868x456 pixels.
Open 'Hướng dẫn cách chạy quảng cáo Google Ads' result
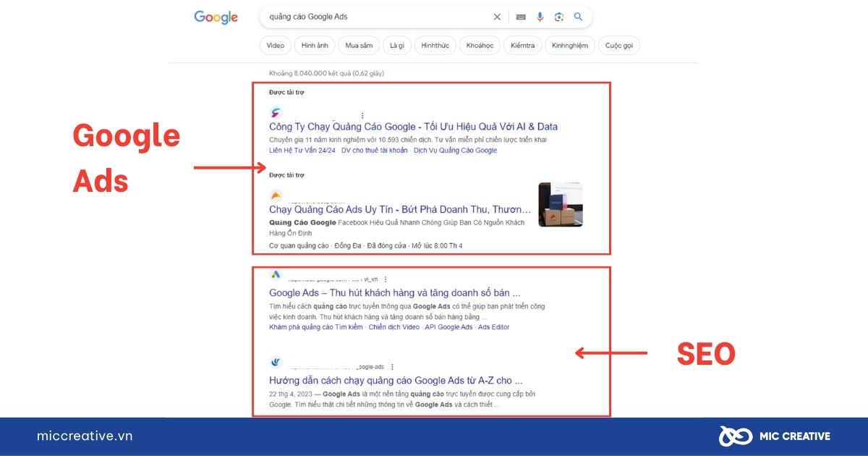396,381
